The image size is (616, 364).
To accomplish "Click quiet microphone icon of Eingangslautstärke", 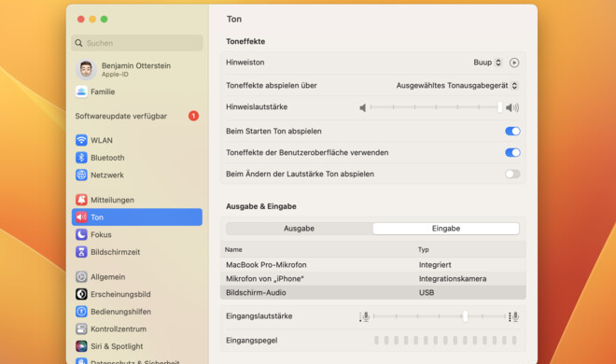I will point(365,316).
